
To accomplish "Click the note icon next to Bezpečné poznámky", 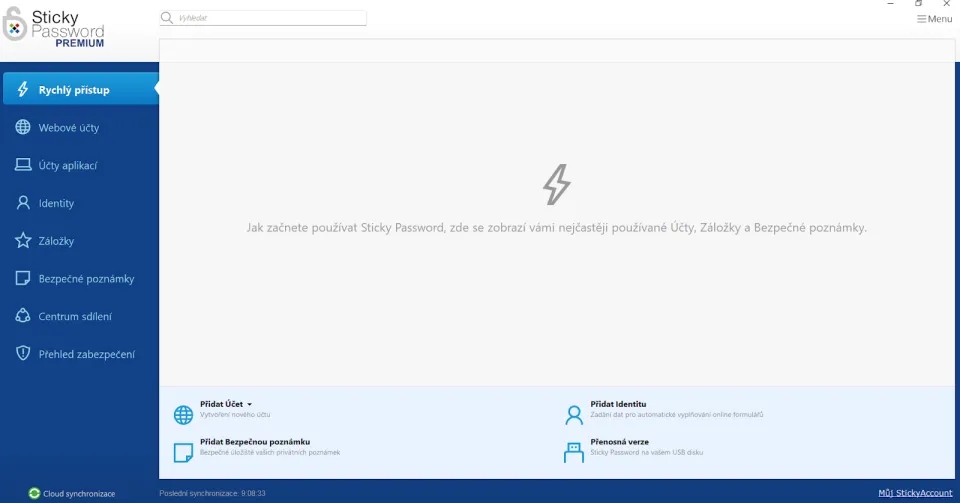I will [23, 278].
